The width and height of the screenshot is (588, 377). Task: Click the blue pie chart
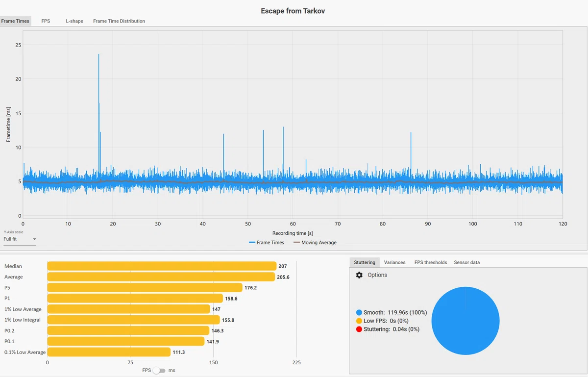coord(465,321)
